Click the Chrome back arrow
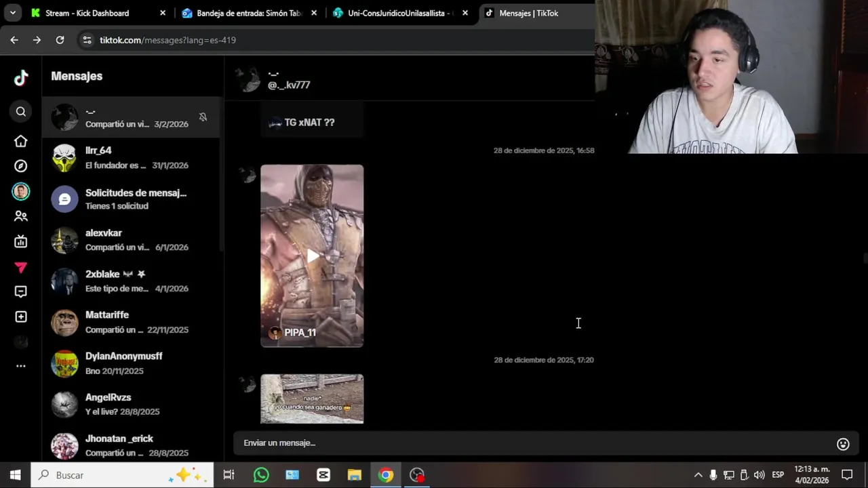 tap(14, 40)
